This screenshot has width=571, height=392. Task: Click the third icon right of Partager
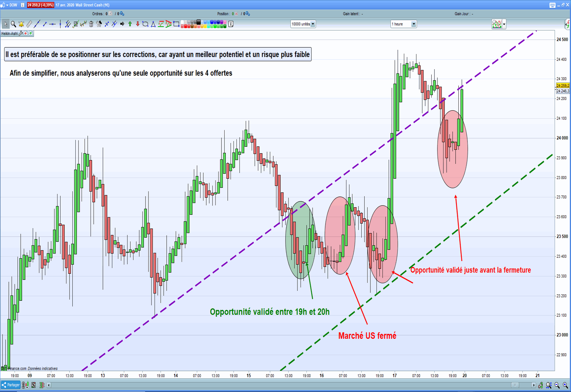pyautogui.click(x=42, y=385)
